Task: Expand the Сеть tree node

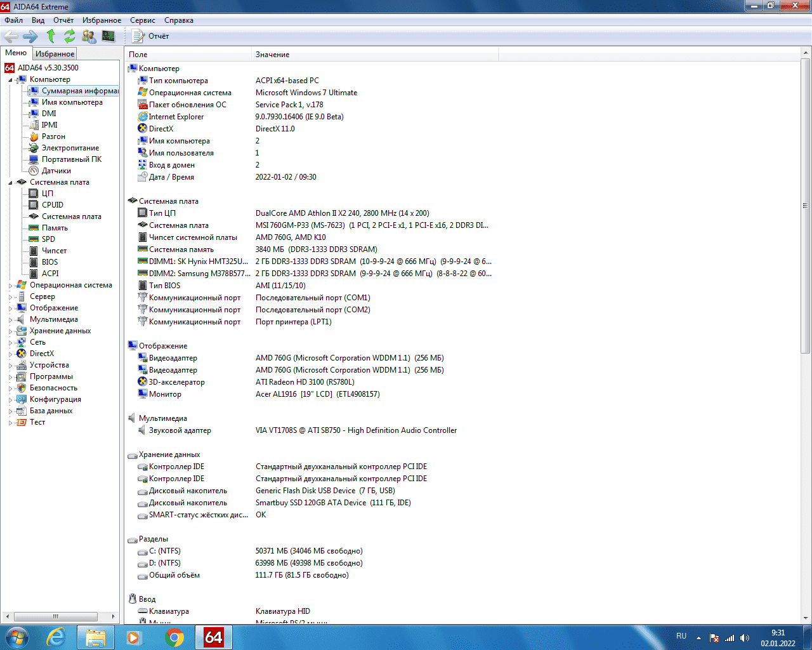Action: 10,343
